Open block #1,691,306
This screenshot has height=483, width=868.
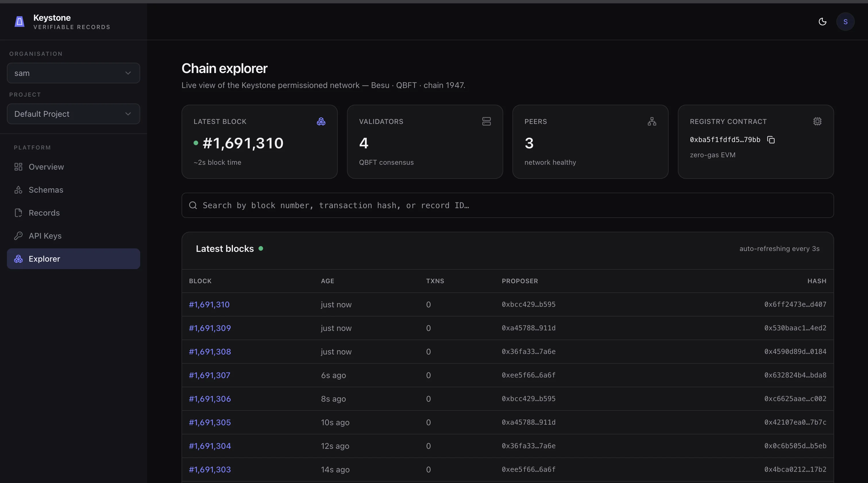tap(210, 399)
